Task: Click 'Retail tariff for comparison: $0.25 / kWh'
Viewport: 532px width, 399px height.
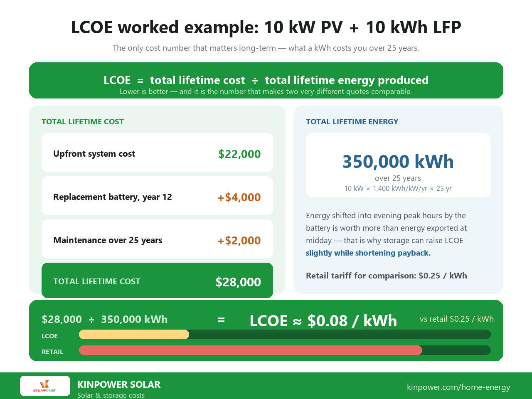Action: pos(387,276)
